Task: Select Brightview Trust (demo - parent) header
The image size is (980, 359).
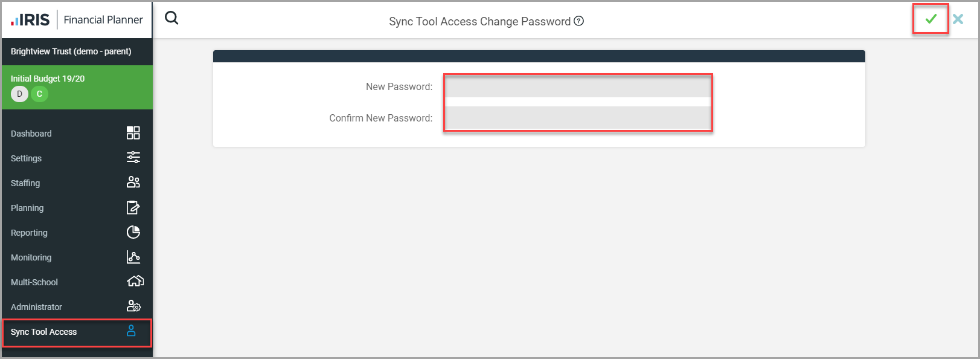Action: tap(71, 51)
